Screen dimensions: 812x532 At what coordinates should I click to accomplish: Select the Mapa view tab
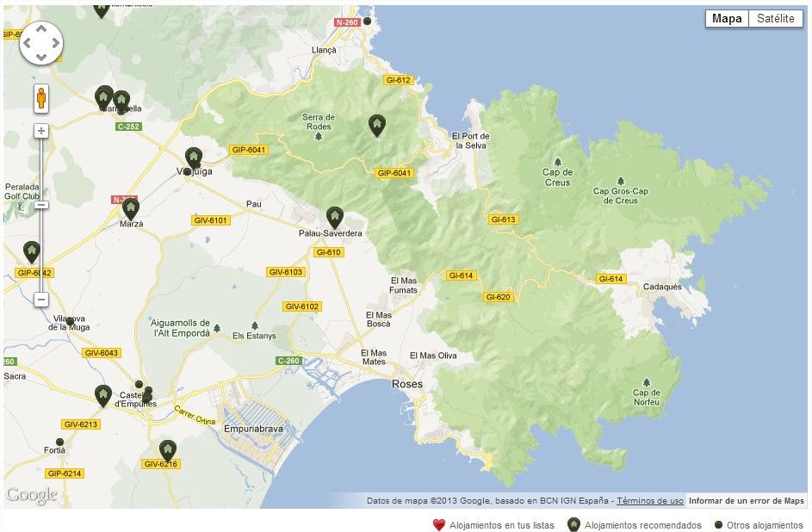[727, 19]
